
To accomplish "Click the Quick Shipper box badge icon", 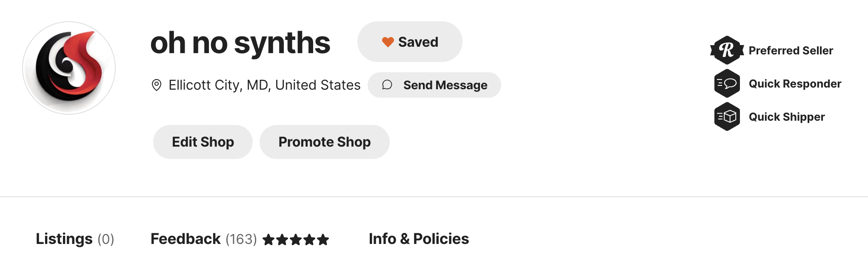I will [727, 116].
